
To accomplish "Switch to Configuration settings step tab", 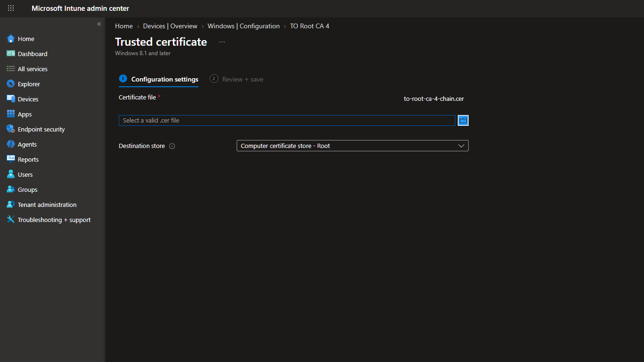I will point(159,79).
